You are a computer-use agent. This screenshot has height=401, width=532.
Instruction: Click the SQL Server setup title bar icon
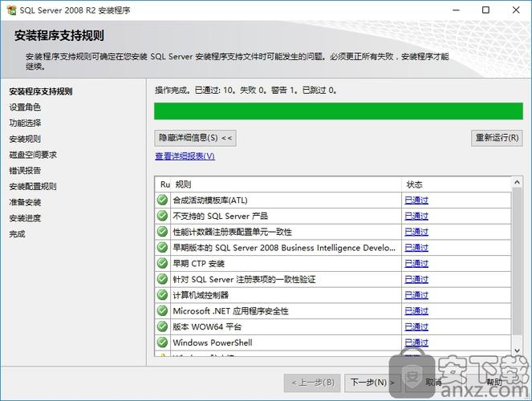coord(11,10)
